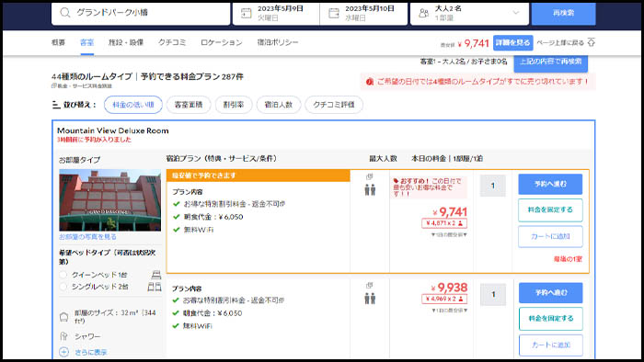Select the 2023年5月10日 check-out date
644x362 pixels.
pyautogui.click(x=363, y=13)
